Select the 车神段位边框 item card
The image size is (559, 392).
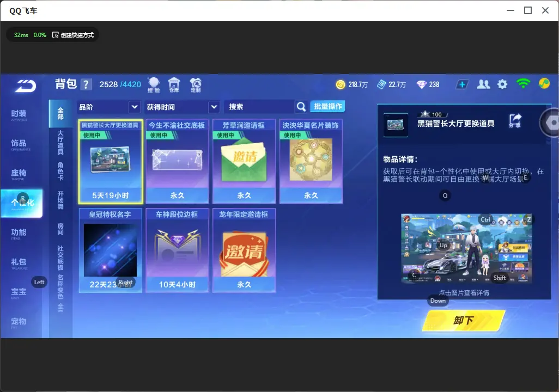(x=177, y=250)
